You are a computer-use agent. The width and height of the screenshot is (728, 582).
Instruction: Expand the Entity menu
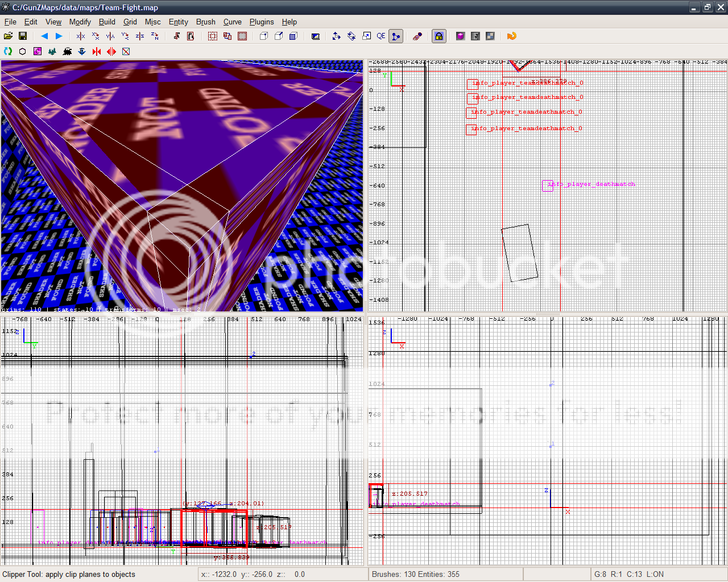coord(178,22)
